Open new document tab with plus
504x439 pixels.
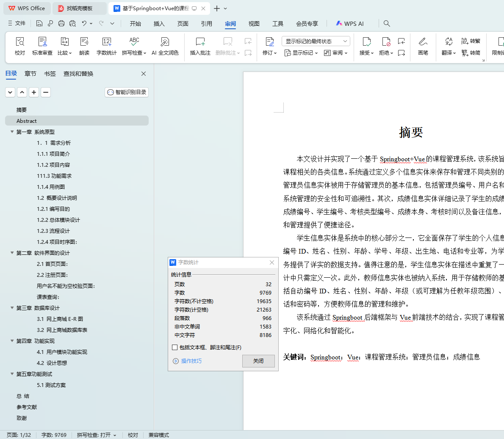[217, 8]
